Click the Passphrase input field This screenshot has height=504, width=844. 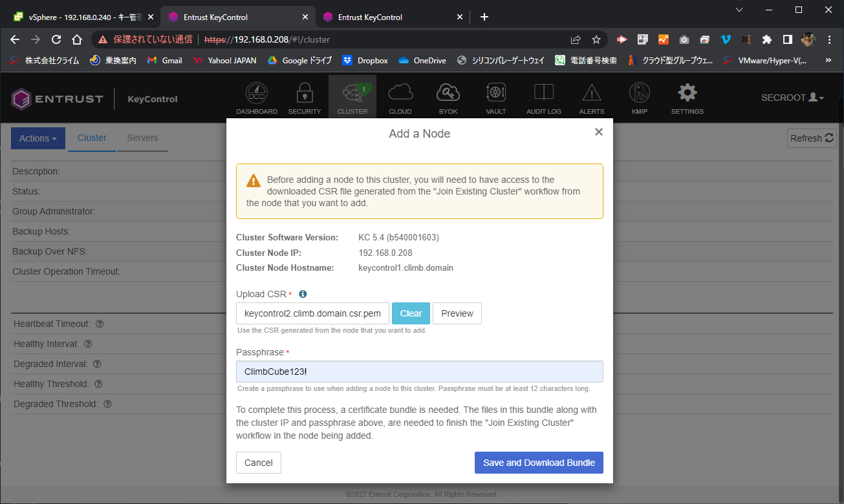click(420, 372)
